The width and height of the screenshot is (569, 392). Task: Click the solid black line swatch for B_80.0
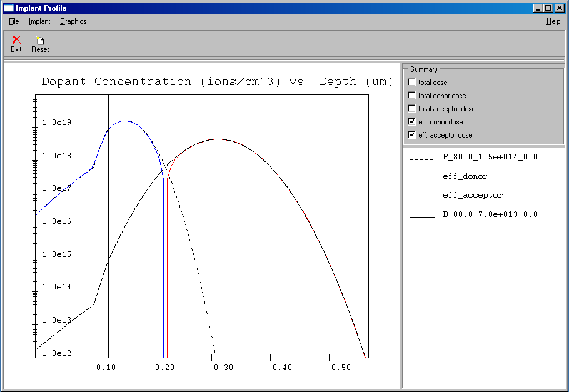click(x=422, y=217)
